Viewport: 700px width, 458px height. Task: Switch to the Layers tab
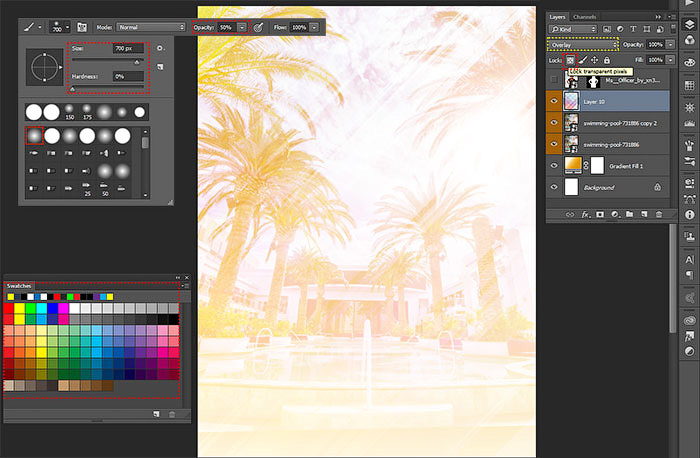click(x=557, y=17)
